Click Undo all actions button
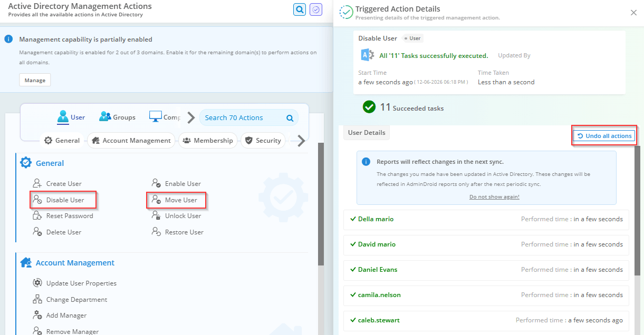This screenshot has width=644, height=335. (x=604, y=136)
